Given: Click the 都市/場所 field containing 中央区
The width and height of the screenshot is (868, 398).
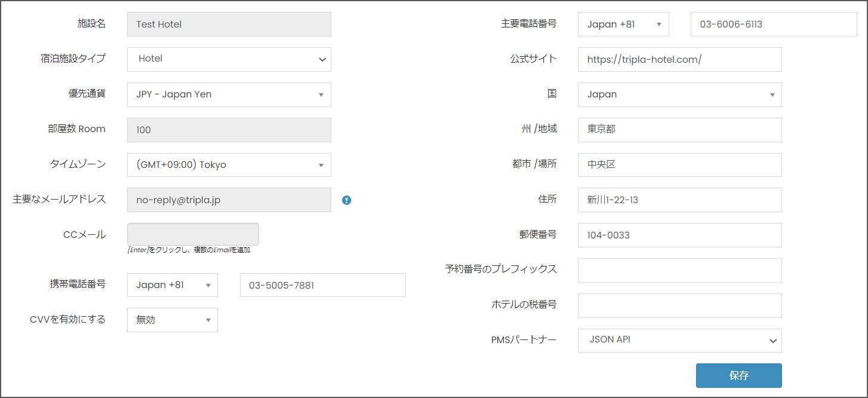Looking at the screenshot, I should pos(679,165).
